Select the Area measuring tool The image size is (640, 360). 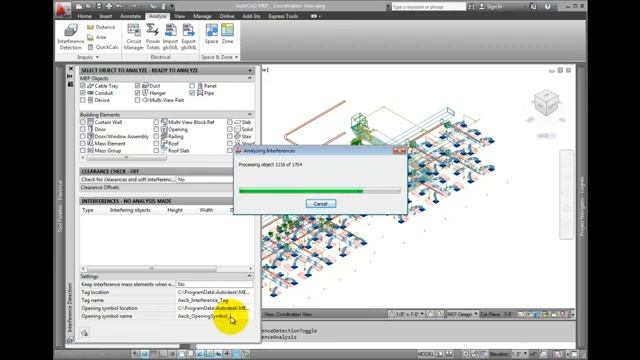[97, 37]
